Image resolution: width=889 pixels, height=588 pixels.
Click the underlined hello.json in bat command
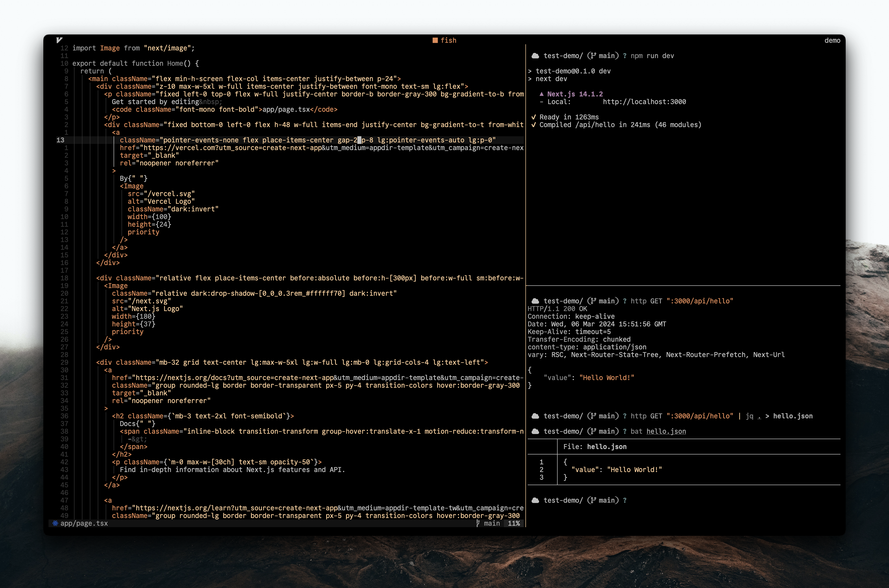point(666,431)
